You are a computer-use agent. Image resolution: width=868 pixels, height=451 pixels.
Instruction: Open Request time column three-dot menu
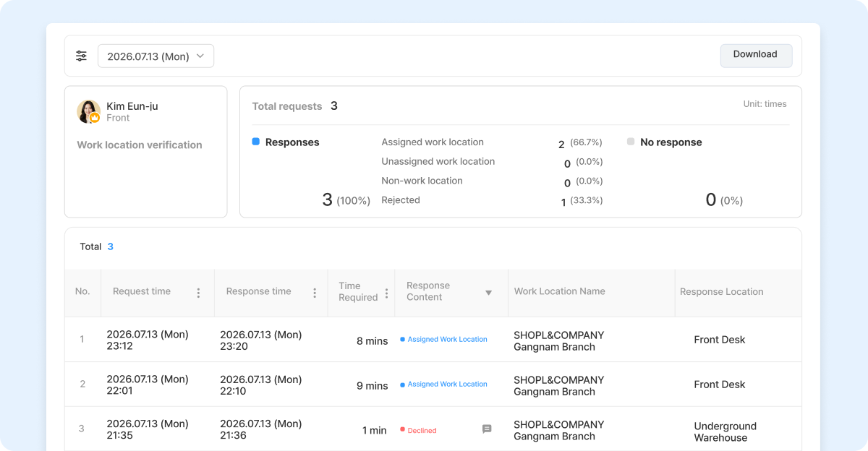(x=198, y=293)
